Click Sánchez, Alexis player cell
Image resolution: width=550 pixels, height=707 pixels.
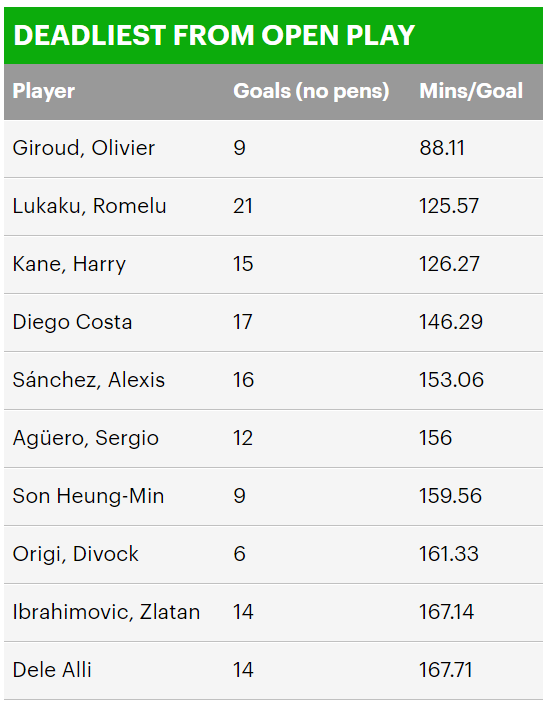89,380
